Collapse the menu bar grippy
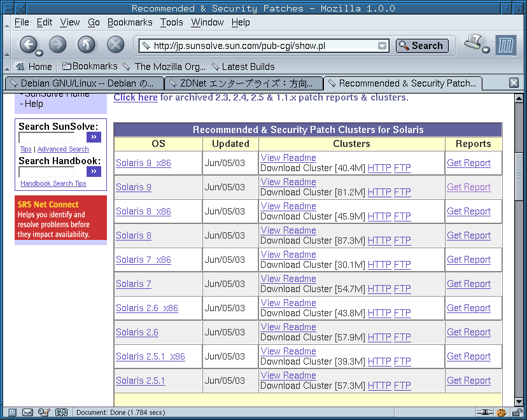This screenshot has width=527, height=420. (7, 22)
